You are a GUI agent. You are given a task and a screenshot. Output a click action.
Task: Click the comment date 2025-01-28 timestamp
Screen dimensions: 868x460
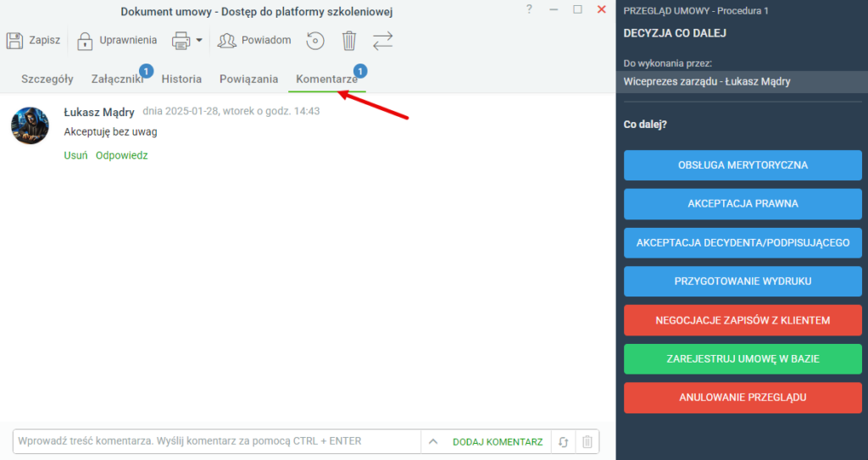pos(231,111)
